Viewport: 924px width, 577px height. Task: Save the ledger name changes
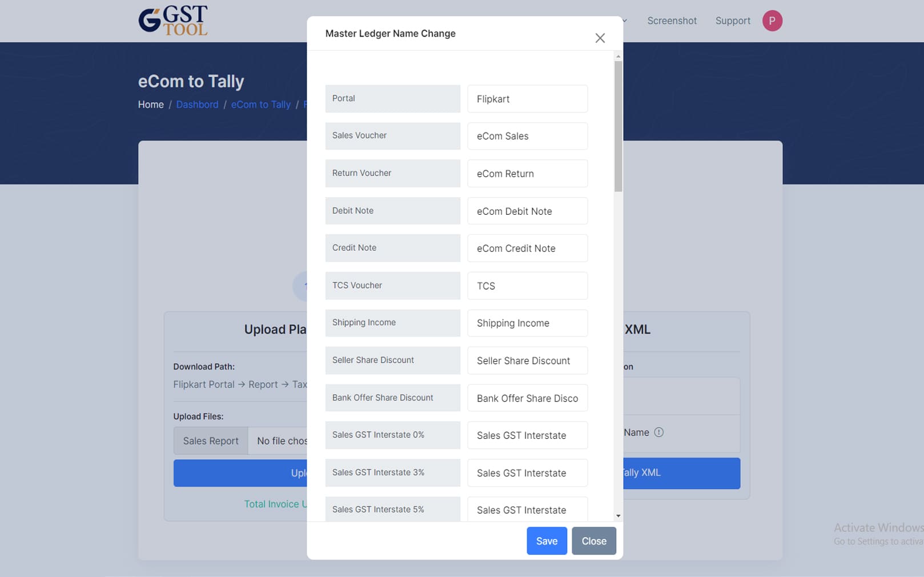pos(547,541)
